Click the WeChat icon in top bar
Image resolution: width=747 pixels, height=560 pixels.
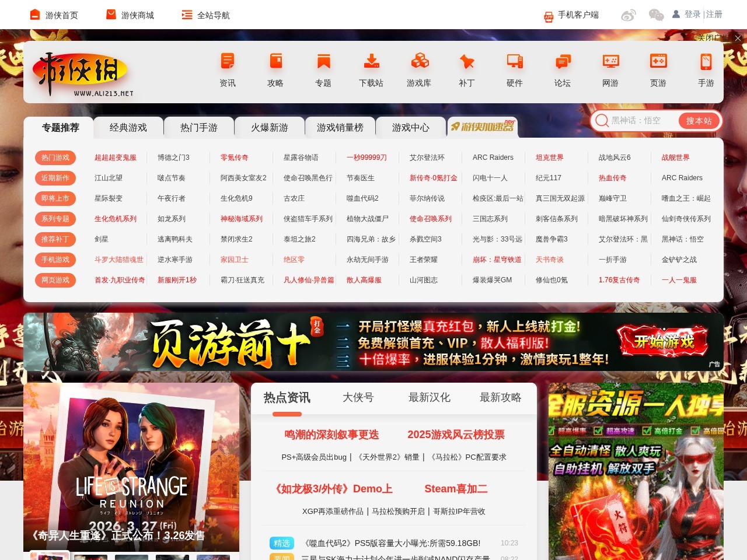point(656,15)
